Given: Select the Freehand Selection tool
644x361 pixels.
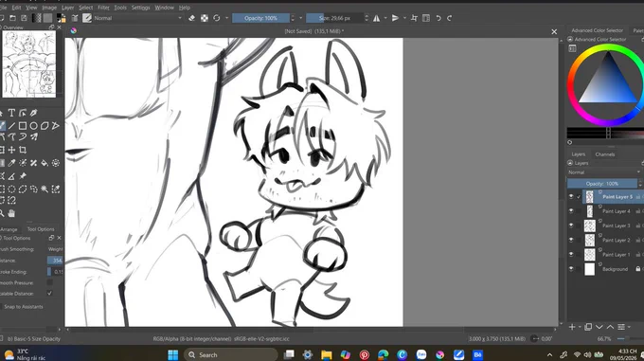Looking at the screenshot, I should [34, 189].
